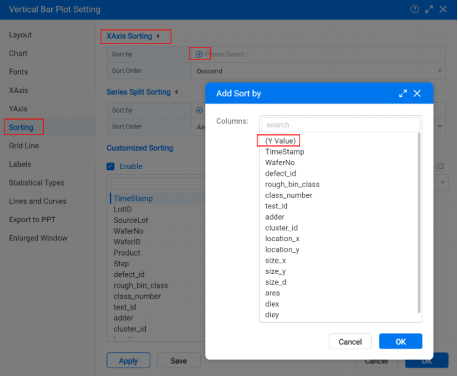Click OK in Add Sort by dialog

tap(401, 342)
